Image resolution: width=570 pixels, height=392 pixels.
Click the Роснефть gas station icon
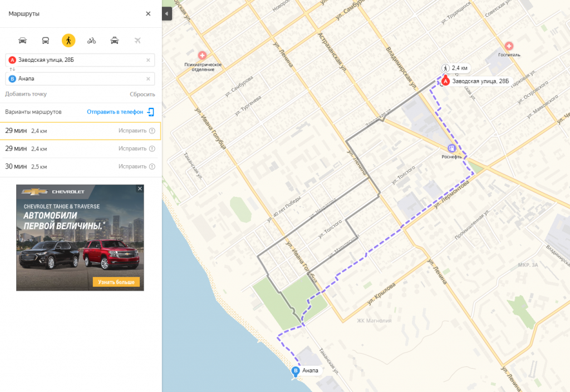click(451, 148)
